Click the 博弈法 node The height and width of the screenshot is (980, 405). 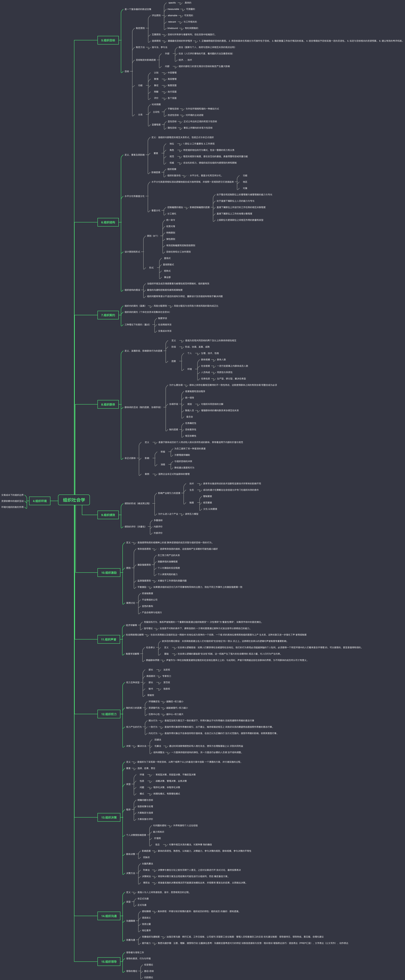pyautogui.click(x=146, y=883)
